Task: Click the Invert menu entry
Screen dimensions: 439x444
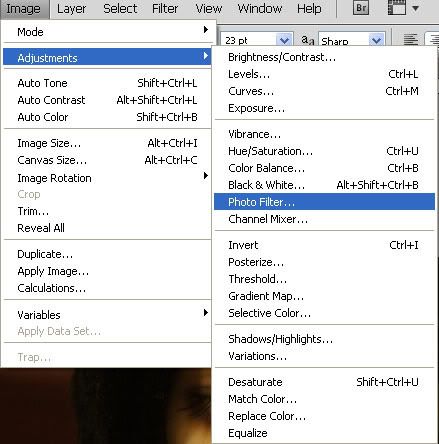Action: (324, 245)
